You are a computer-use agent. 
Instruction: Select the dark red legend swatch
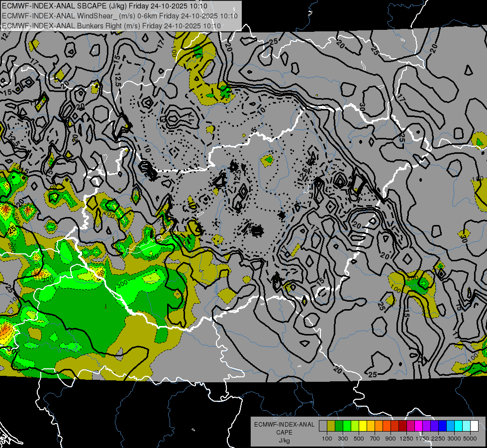[x=402, y=426]
